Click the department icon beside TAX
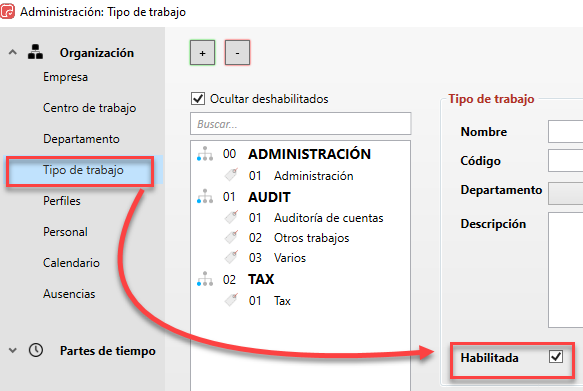This screenshot has width=583, height=391. 205,279
